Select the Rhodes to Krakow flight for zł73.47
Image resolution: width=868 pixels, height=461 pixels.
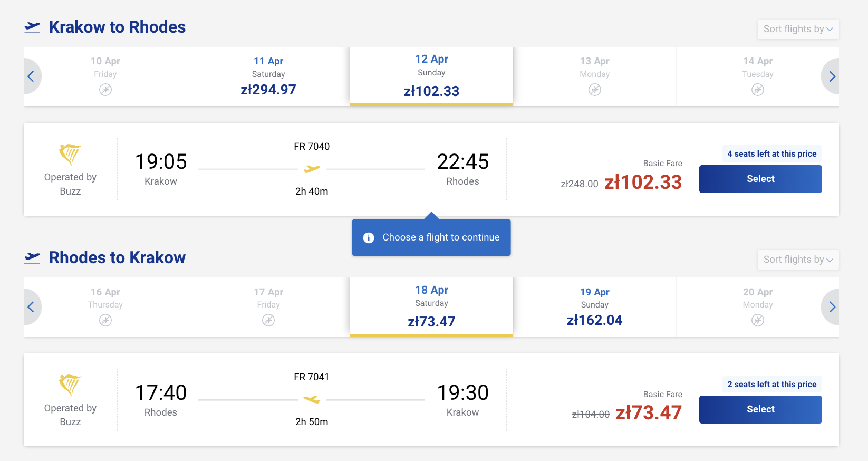pyautogui.click(x=760, y=409)
